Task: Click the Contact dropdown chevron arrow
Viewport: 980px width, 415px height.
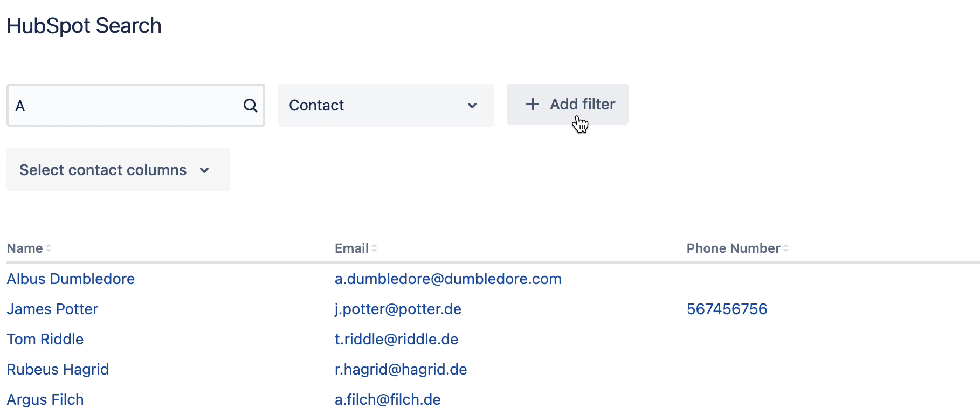Action: point(472,106)
